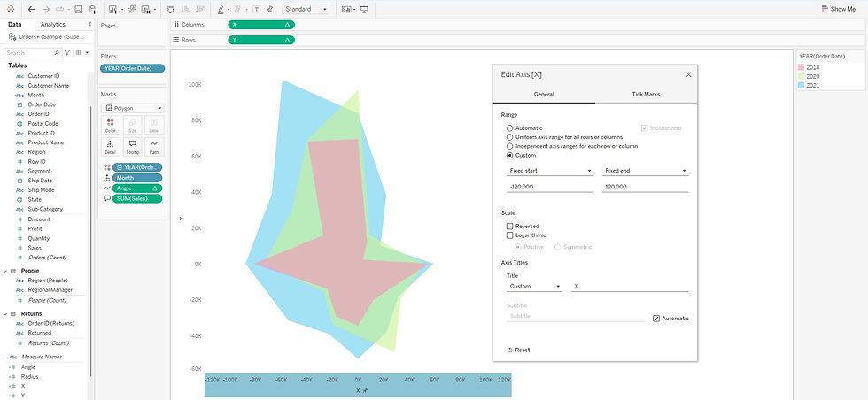
Task: Select Independent axis ranges radio button
Action: [509, 146]
